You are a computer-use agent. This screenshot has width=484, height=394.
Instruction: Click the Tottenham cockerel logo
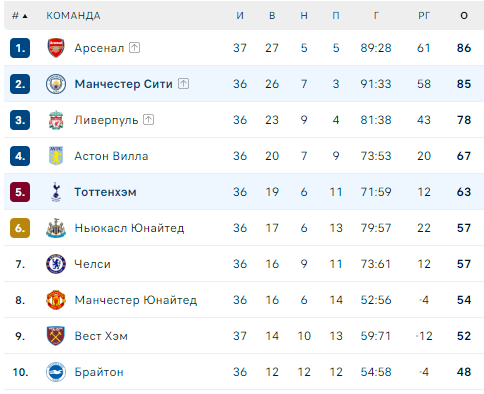coord(56,192)
